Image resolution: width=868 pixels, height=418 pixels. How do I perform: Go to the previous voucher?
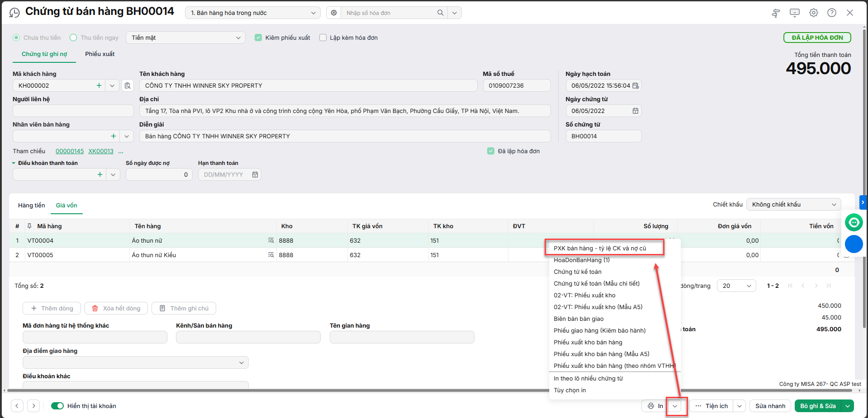[17, 406]
